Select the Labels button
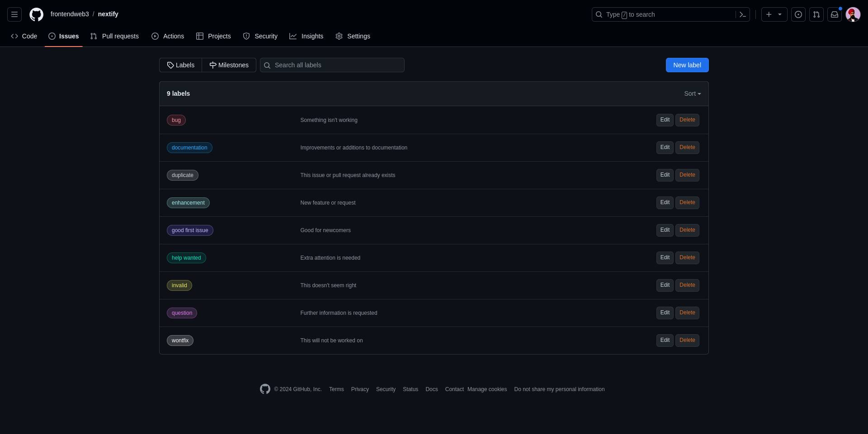This screenshot has height=434, width=868. pos(181,65)
